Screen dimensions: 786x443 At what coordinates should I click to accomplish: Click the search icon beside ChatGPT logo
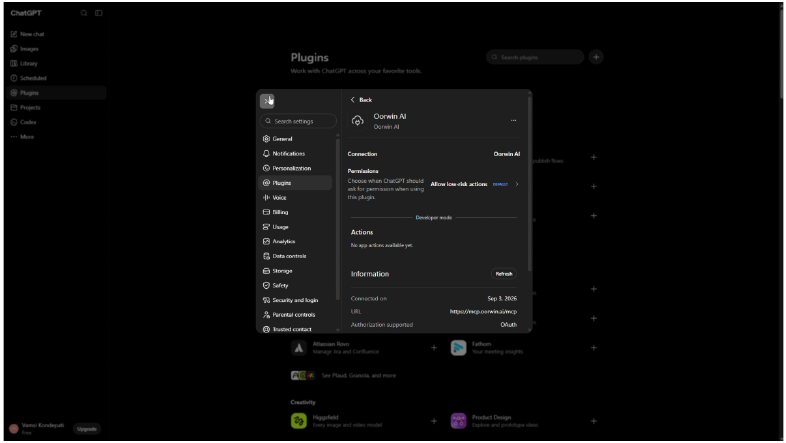tap(84, 13)
